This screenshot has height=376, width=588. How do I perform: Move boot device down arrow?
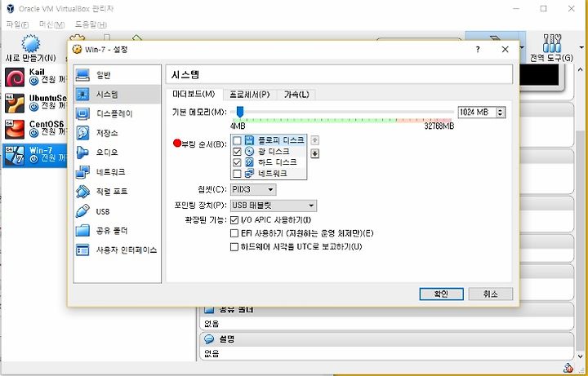click(315, 153)
